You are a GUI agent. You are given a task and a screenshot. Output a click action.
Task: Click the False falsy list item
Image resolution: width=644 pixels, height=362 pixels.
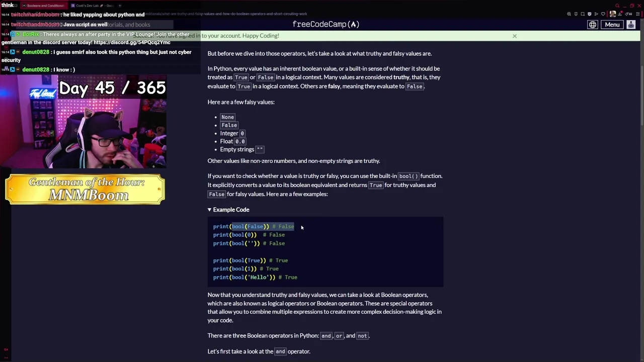(229, 125)
